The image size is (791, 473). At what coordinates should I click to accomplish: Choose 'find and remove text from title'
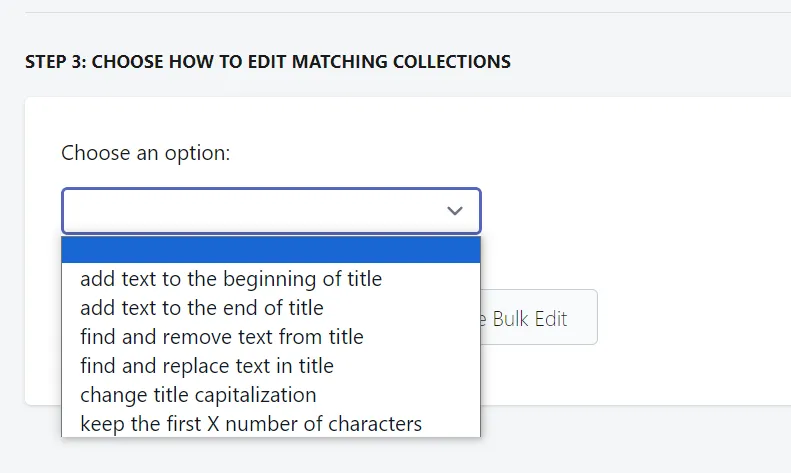(271, 337)
